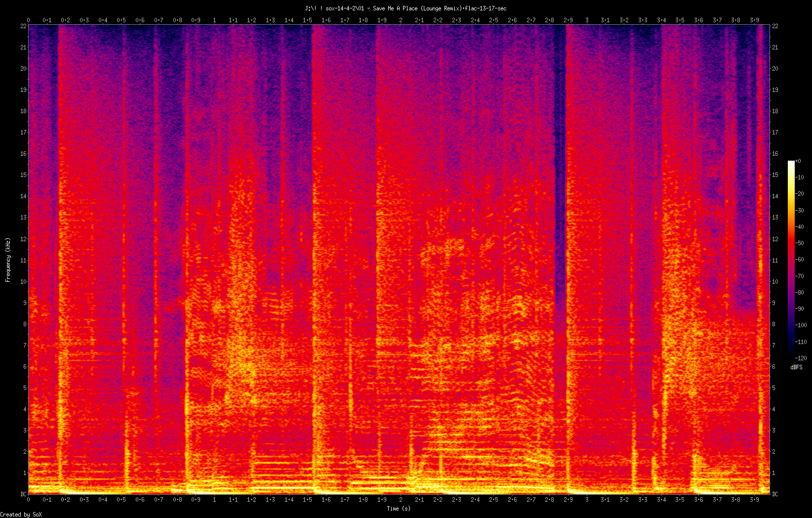Screen dimensions: 812x518
Task: Click the spectrogram title 'Save Me A Place (Lounge Remix)'
Action: click(417, 8)
